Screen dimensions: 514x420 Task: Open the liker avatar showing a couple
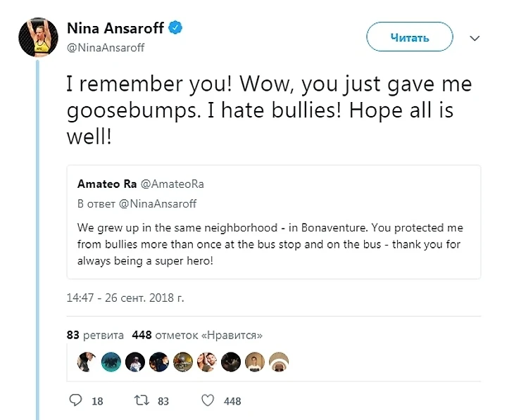(x=208, y=362)
